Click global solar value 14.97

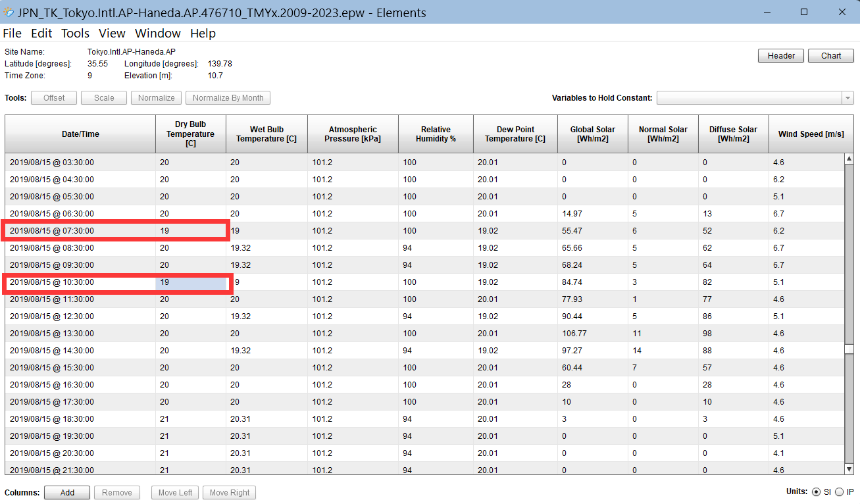coord(593,214)
